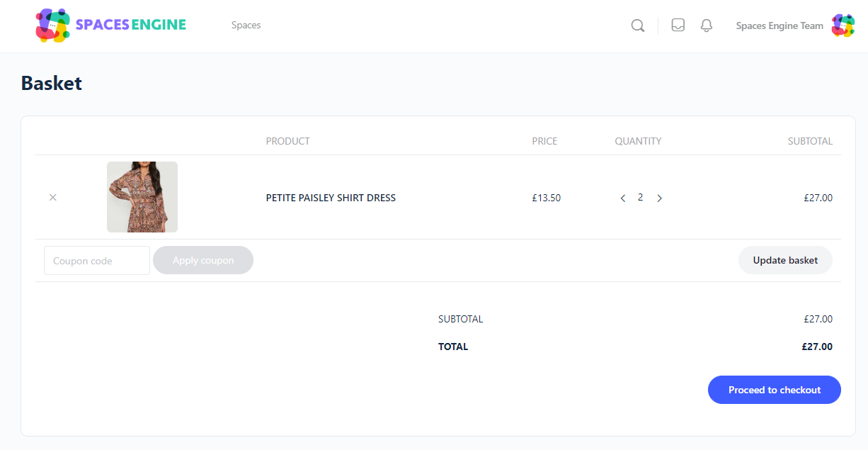Click the quantity value 2 field
This screenshot has width=868, height=450.
pos(641,198)
